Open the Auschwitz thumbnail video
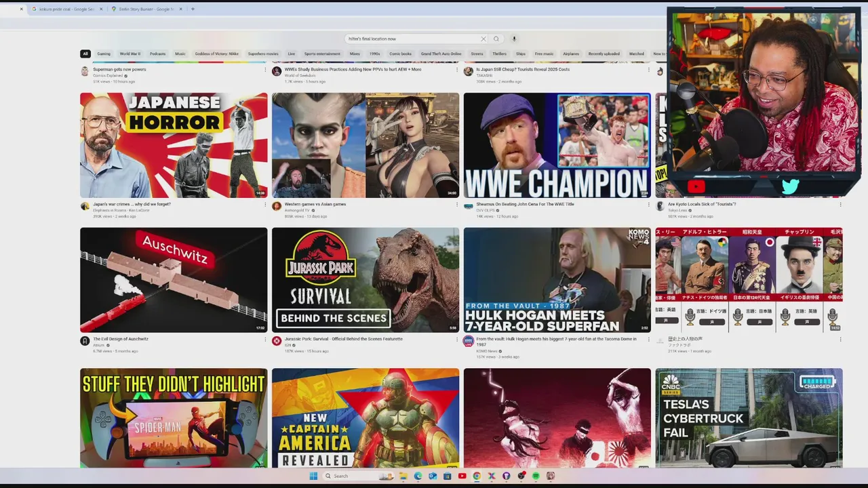This screenshot has height=488, width=868. coord(174,280)
